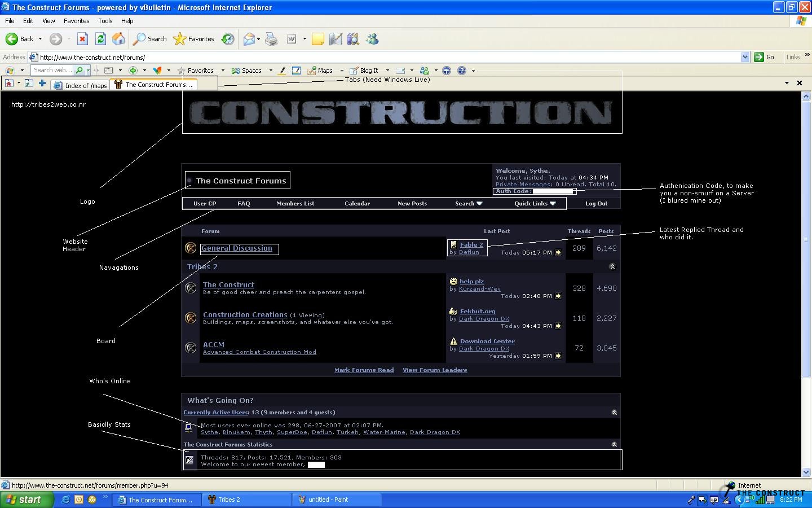Switch to Tribes 2 taskbar window
Image resolution: width=812 pixels, height=508 pixels.
246,500
